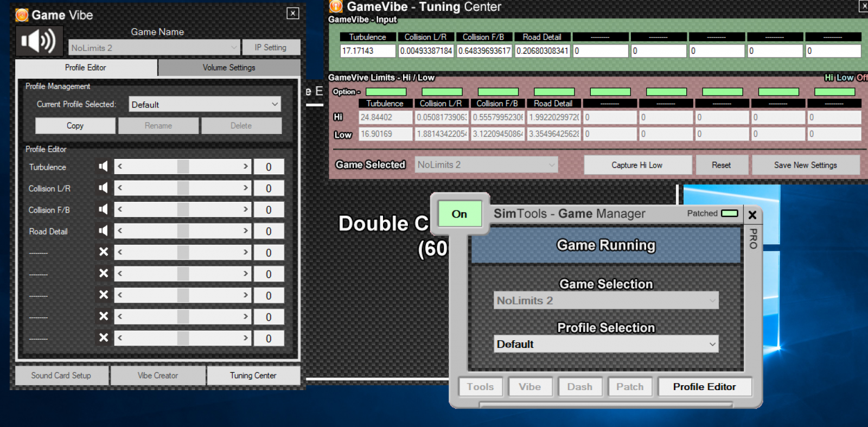868x427 pixels.
Task: Click the Turbulence volume value field
Action: (x=269, y=167)
